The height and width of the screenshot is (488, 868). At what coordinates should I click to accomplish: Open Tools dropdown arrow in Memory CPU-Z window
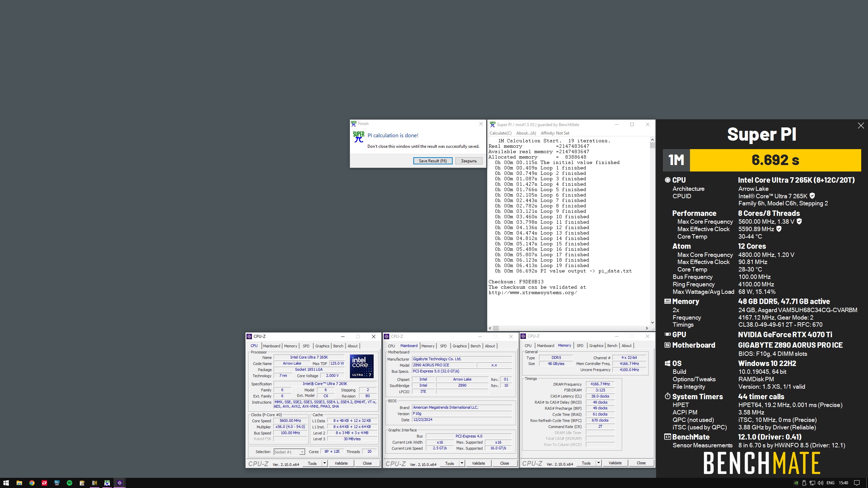(598, 463)
